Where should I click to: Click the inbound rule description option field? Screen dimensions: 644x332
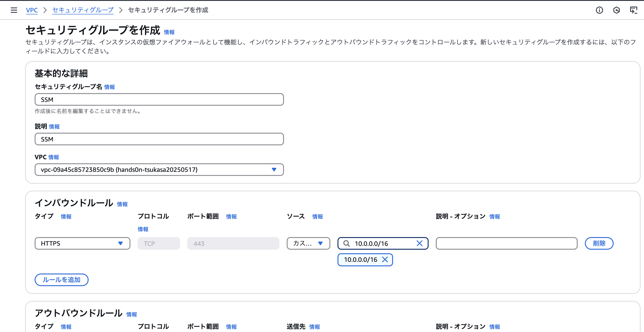click(x=507, y=243)
